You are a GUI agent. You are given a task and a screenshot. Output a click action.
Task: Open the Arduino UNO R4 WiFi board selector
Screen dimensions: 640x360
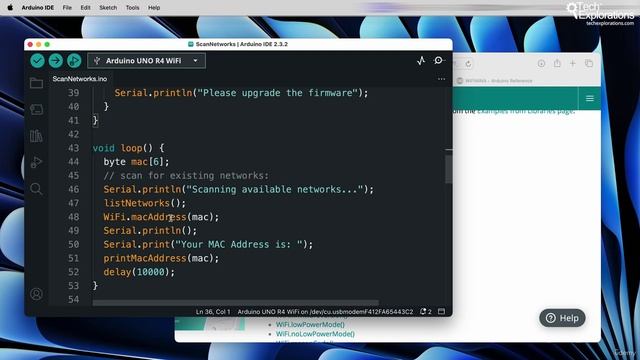pyautogui.click(x=147, y=61)
